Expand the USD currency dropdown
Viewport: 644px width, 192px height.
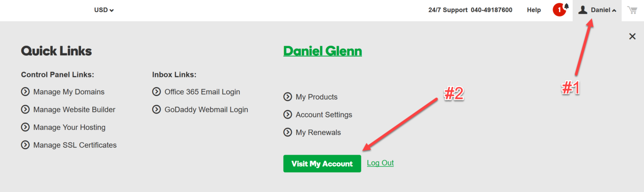(x=104, y=10)
